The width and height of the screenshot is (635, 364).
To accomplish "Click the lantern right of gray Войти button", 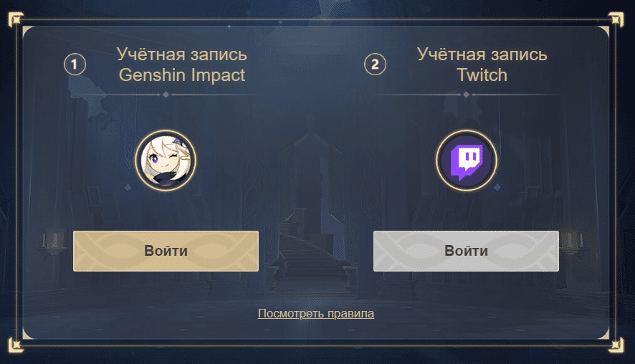I will tap(571, 241).
